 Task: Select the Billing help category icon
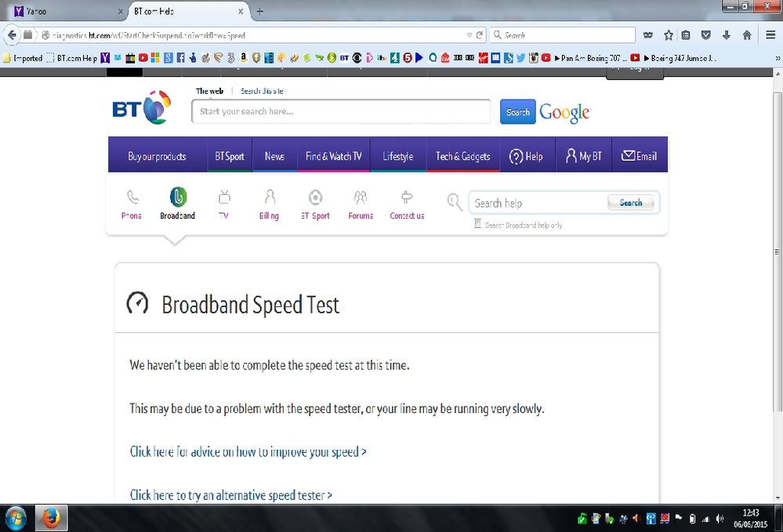[270, 197]
